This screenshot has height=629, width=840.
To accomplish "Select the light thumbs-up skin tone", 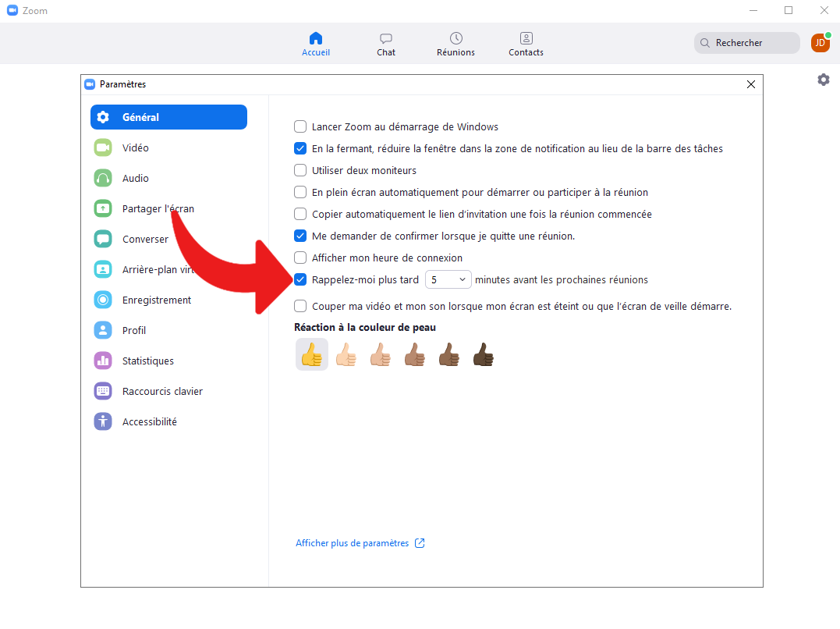I will (x=346, y=354).
